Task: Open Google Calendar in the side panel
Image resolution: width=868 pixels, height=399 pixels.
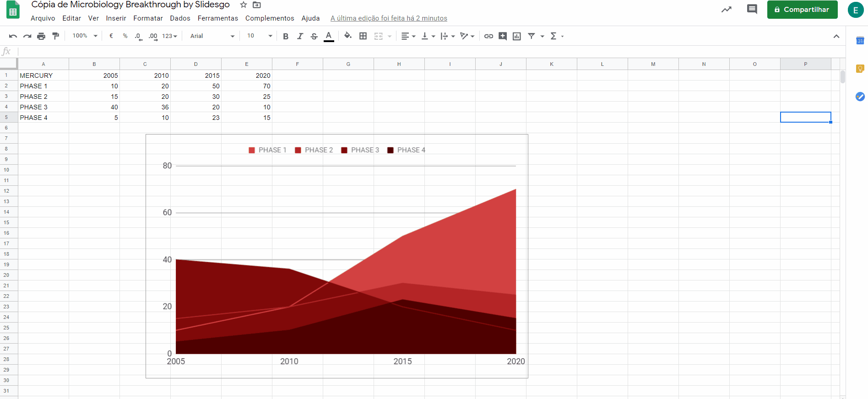Action: tap(860, 41)
